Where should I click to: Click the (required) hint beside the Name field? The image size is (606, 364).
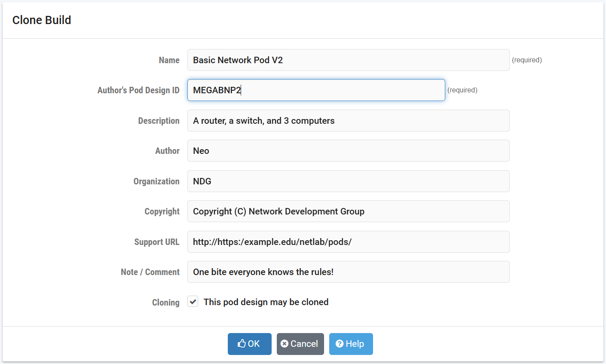pos(526,60)
